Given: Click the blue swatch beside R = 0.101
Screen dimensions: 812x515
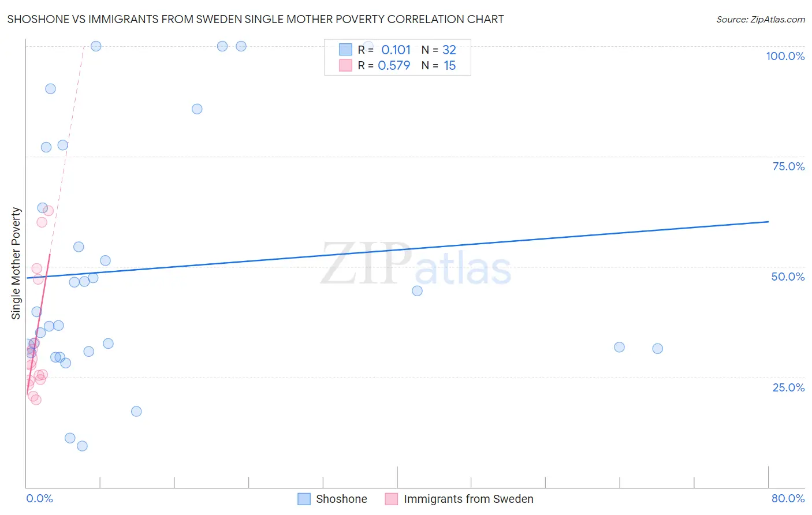Looking at the screenshot, I should coord(345,50).
